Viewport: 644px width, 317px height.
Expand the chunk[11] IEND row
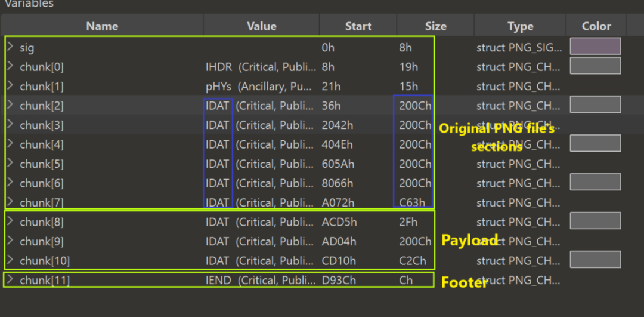coord(11,279)
